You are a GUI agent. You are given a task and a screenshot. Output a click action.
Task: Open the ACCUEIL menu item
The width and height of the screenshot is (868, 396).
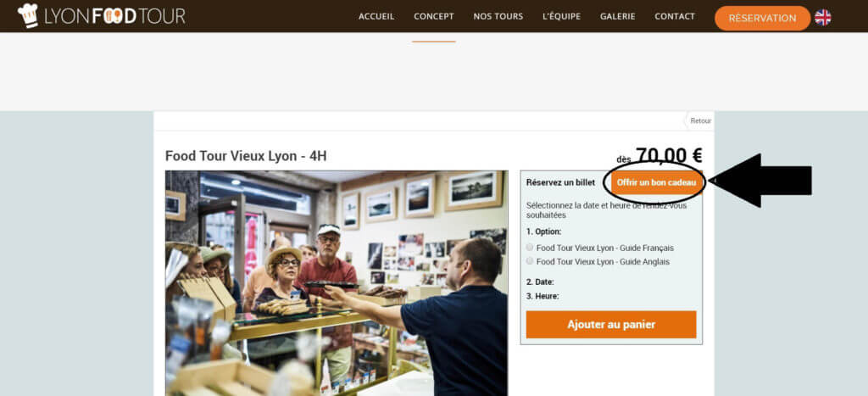click(376, 17)
